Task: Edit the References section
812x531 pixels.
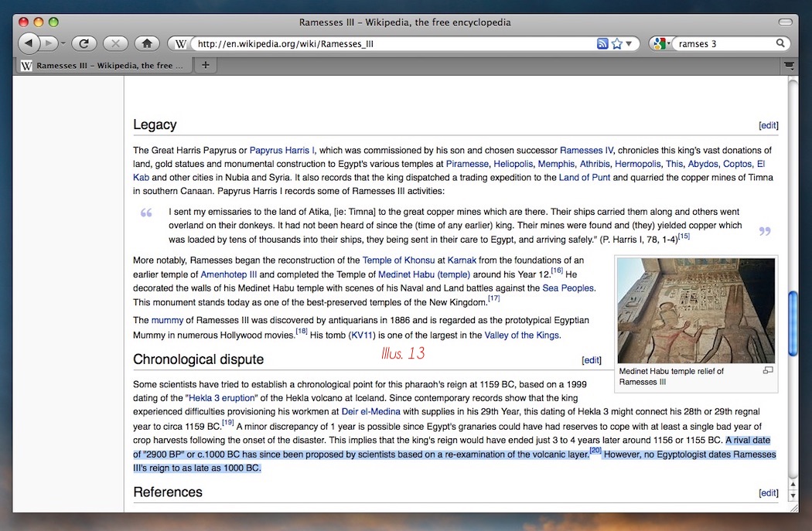Action: [769, 492]
